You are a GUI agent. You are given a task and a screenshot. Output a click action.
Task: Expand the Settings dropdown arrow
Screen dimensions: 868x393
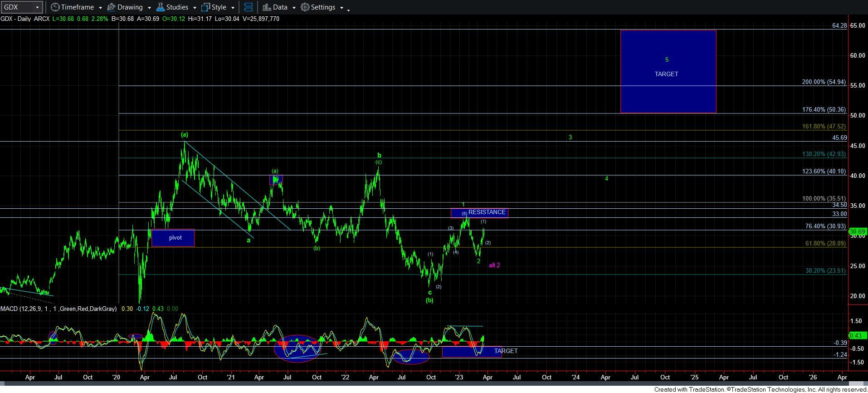click(x=341, y=8)
